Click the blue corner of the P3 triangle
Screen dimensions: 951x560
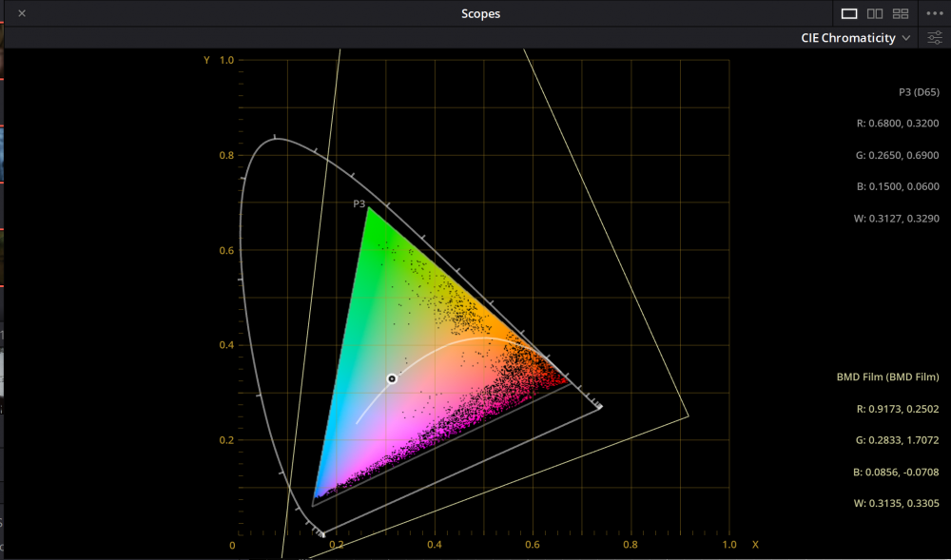click(x=313, y=496)
